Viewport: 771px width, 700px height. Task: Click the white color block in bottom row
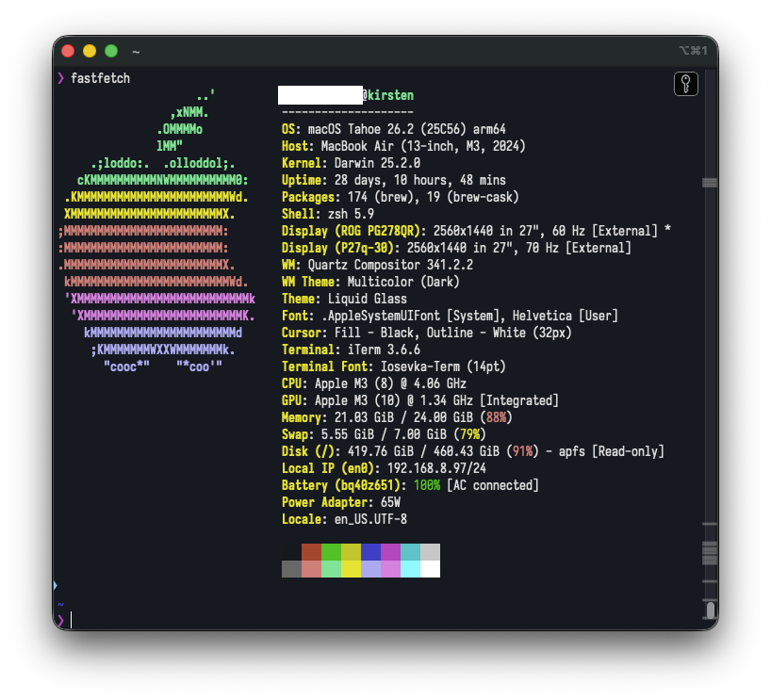[x=430, y=569]
